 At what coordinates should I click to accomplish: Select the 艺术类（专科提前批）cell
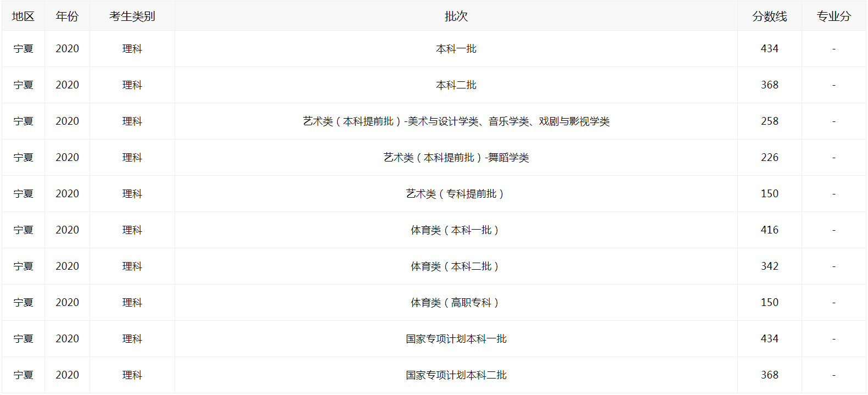click(x=456, y=194)
